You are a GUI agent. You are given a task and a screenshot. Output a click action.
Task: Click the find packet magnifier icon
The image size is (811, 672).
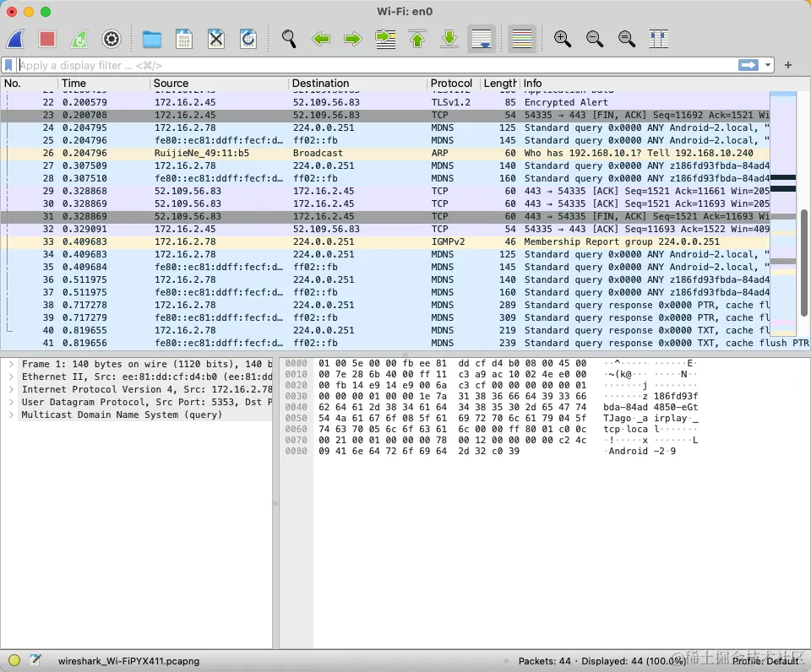tap(289, 39)
